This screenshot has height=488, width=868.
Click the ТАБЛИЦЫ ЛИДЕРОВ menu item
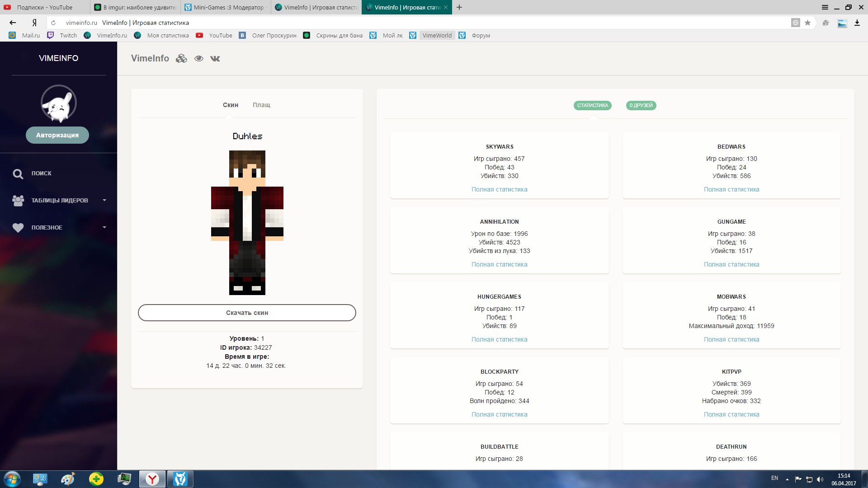pos(60,201)
